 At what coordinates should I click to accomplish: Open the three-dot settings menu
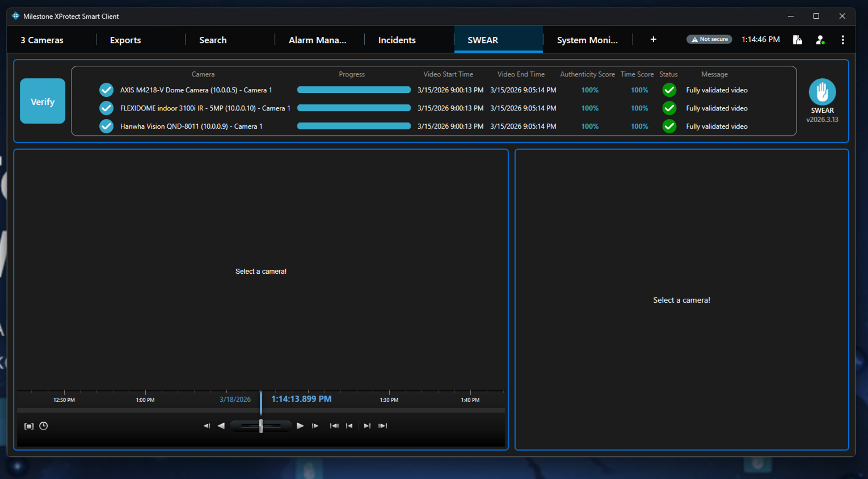842,40
